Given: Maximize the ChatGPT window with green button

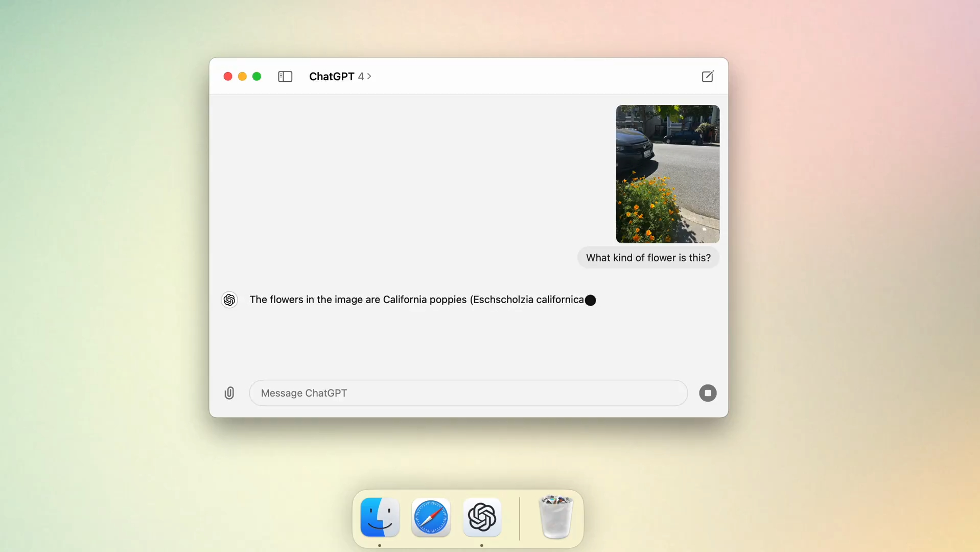Looking at the screenshot, I should pos(257,77).
